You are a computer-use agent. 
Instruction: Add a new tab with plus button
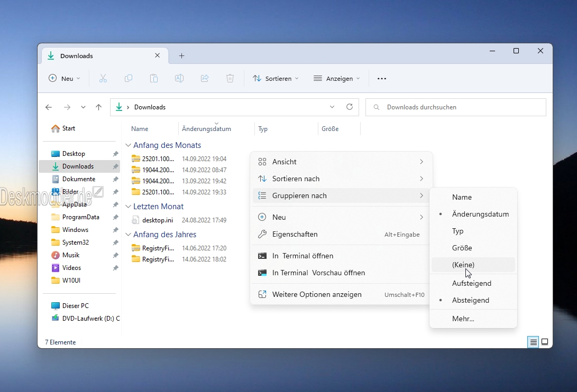tap(181, 55)
